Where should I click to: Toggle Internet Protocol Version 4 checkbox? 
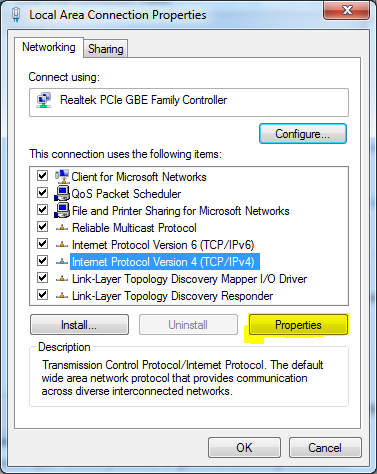coord(42,260)
